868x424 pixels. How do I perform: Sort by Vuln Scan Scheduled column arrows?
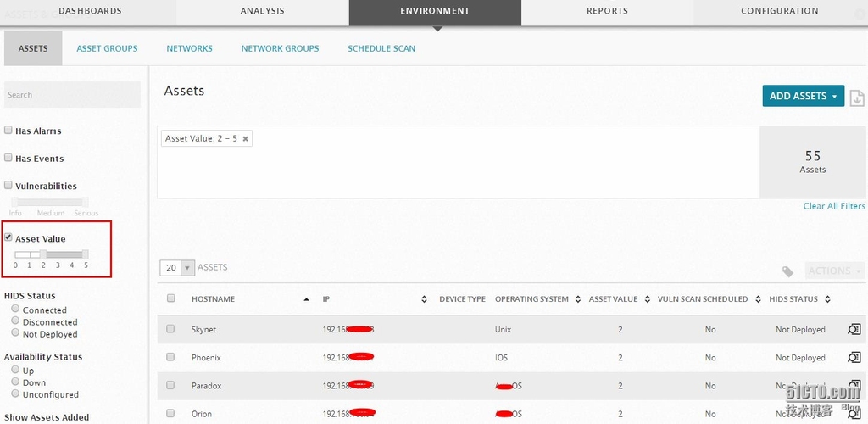(x=759, y=299)
